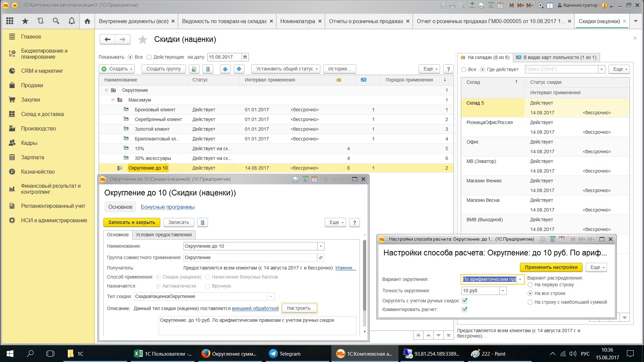Screen dimensions: 644x362
Task: Open the Создать dropdown button
Action: point(117,69)
